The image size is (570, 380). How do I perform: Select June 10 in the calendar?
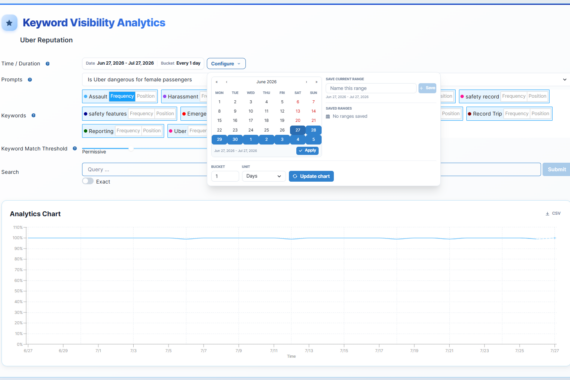250,111
